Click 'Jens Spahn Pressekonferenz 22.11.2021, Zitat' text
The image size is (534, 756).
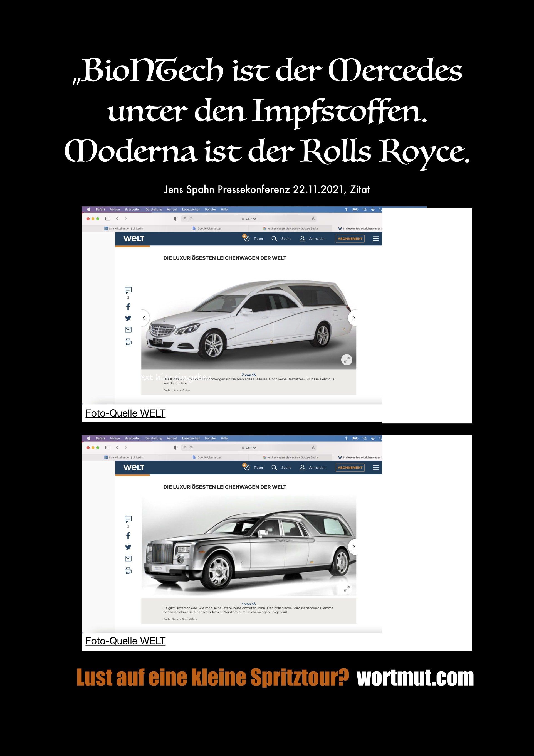(x=267, y=189)
